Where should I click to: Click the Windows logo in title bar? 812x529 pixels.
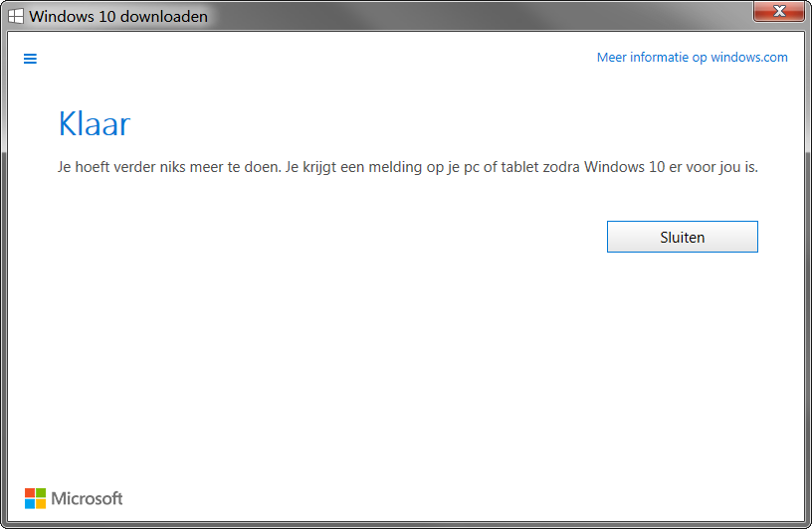[16, 17]
